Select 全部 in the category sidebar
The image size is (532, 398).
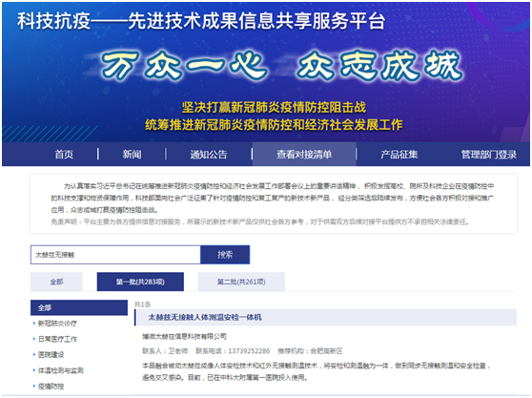click(x=79, y=307)
